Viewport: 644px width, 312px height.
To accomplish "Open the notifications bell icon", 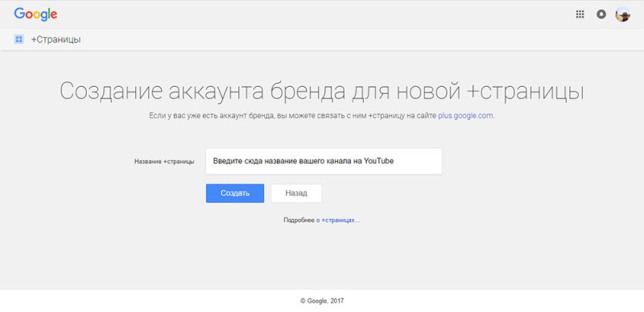I will pos(601,14).
